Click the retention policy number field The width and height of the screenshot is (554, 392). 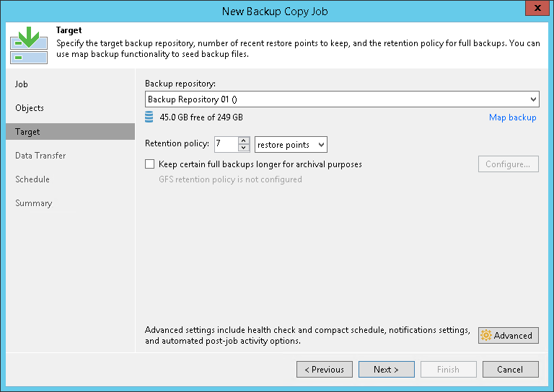coord(226,145)
